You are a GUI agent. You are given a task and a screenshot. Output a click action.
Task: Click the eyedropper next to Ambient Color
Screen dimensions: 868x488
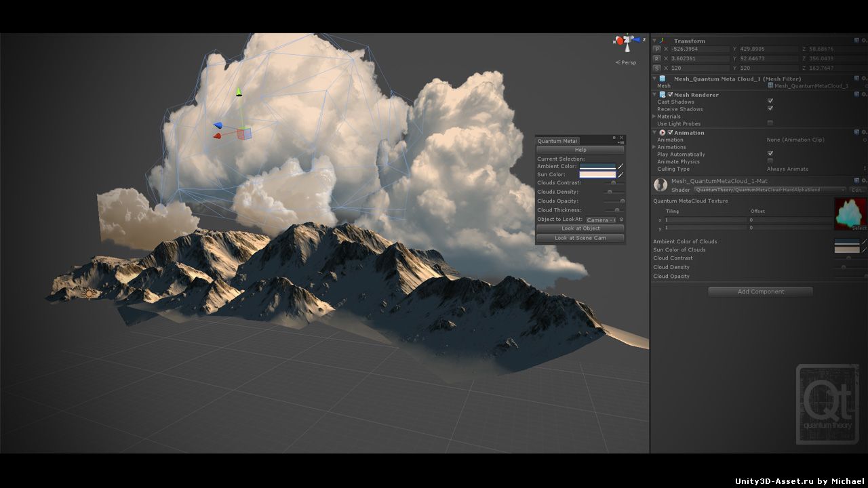click(620, 166)
